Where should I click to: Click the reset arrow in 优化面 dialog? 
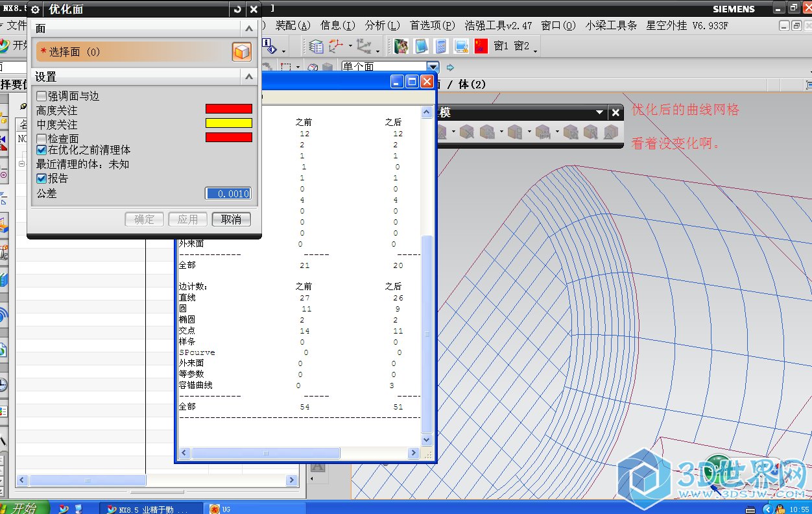(238, 9)
